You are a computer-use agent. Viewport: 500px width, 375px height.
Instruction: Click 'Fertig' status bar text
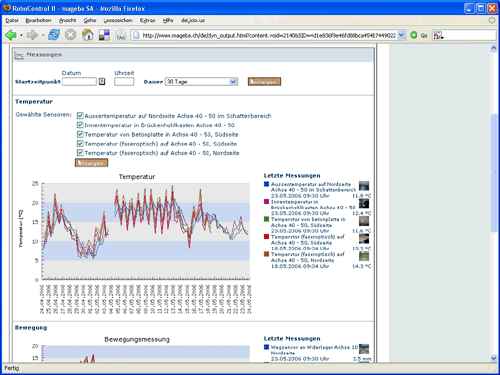[x=12, y=368]
